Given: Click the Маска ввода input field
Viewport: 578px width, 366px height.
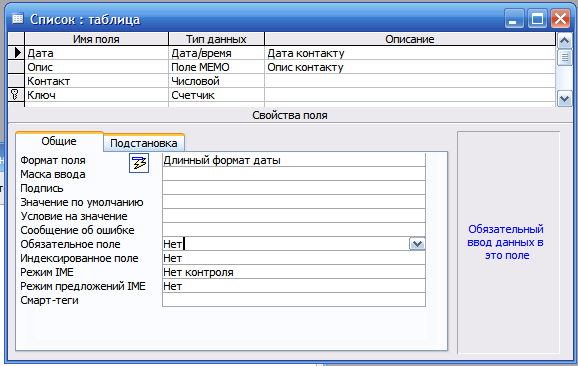Looking at the screenshot, I should click(294, 174).
